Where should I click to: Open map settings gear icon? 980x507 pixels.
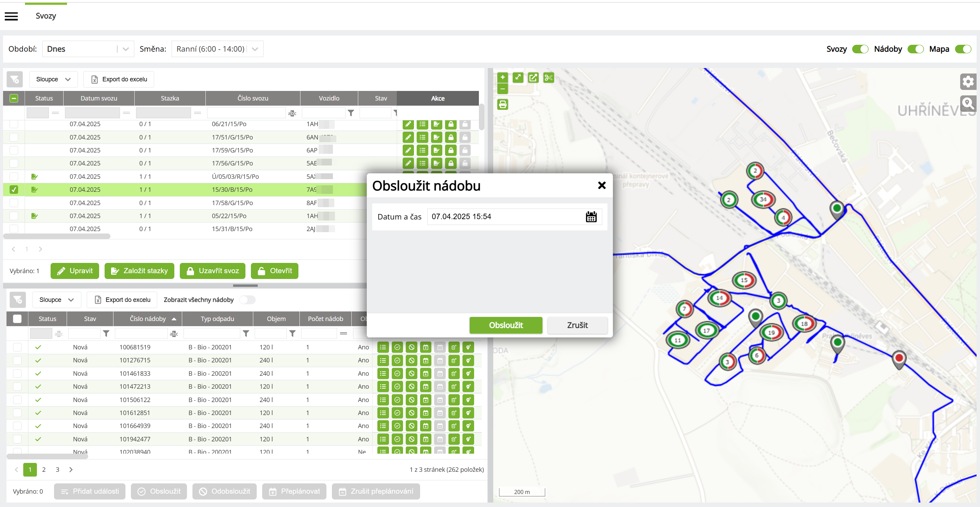coord(967,81)
